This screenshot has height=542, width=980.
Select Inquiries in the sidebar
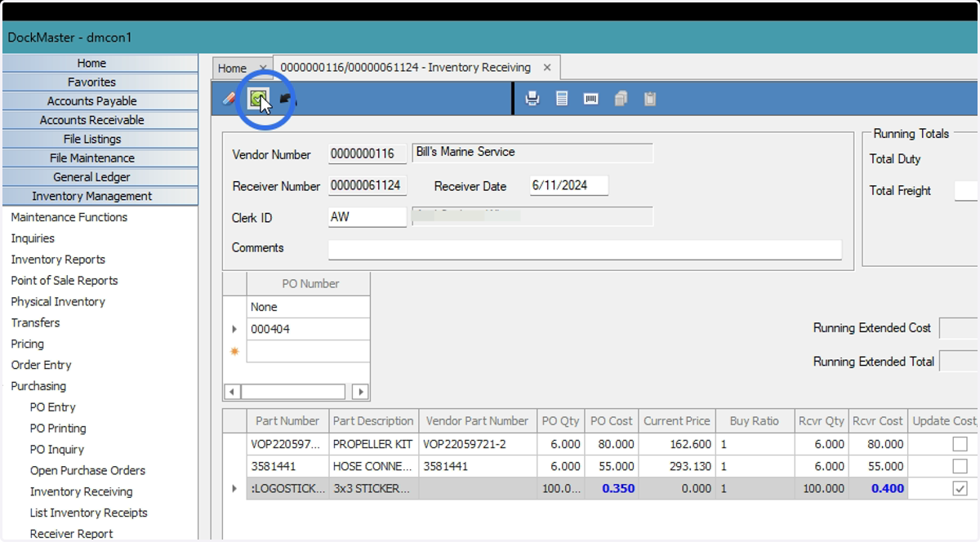(x=33, y=238)
